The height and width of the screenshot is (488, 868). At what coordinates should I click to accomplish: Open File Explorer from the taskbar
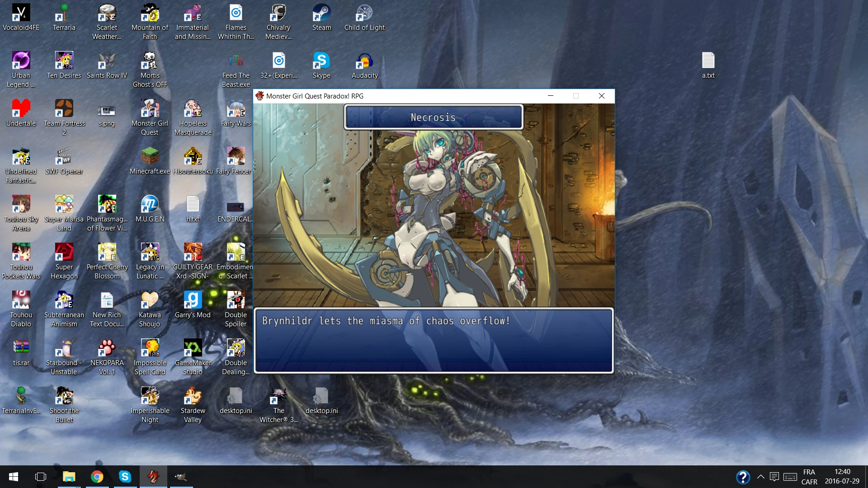pos(69,477)
